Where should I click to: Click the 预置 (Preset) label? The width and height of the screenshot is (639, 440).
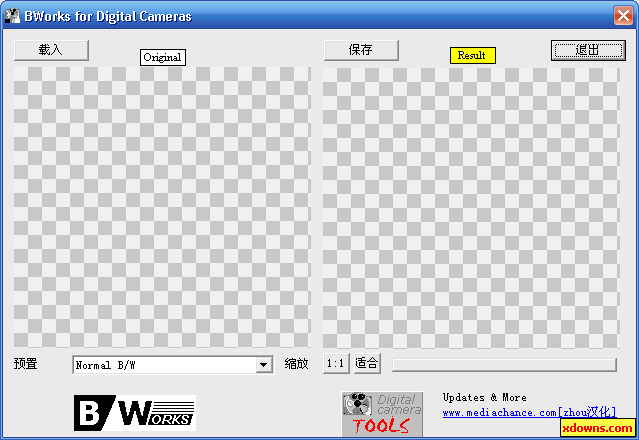(26, 363)
